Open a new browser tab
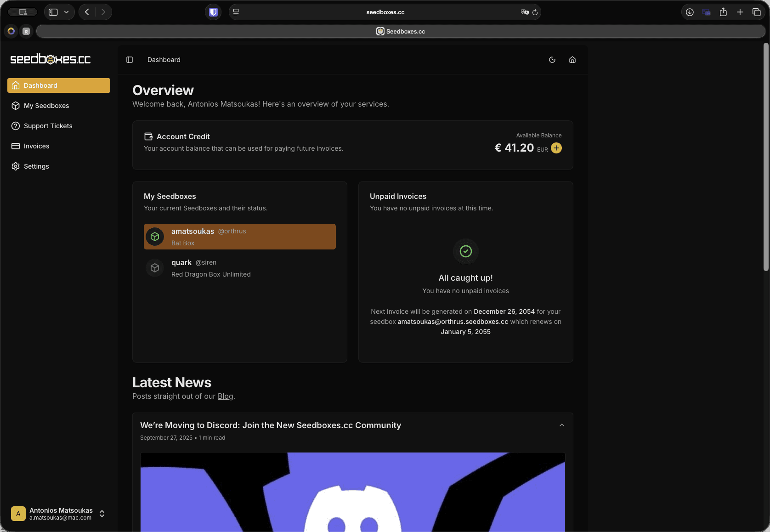The image size is (770, 532). point(740,12)
